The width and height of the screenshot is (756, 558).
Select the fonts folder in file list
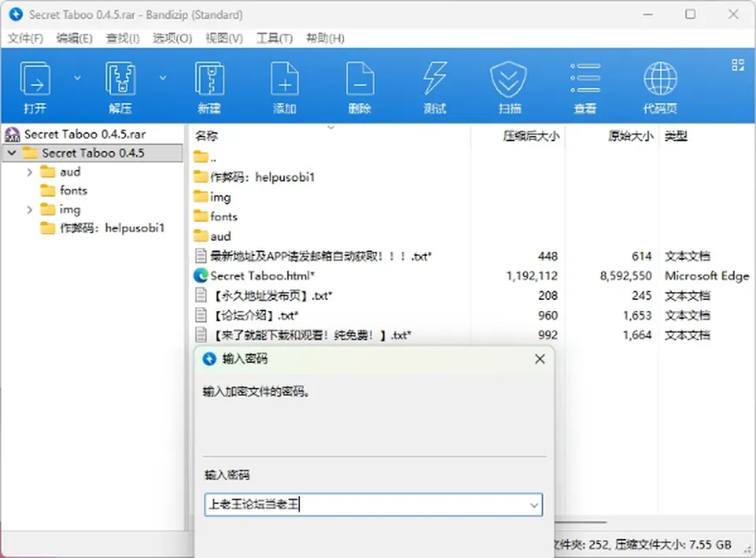coord(216,216)
